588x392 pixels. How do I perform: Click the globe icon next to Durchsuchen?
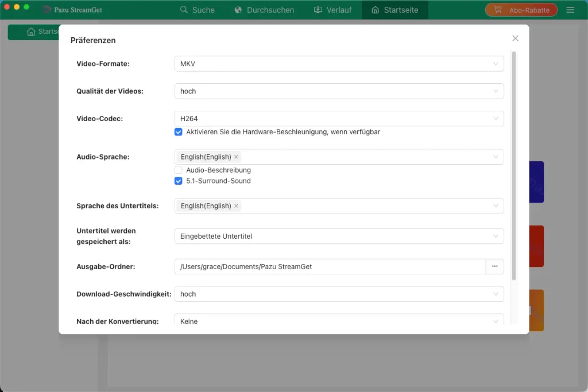[x=238, y=10]
